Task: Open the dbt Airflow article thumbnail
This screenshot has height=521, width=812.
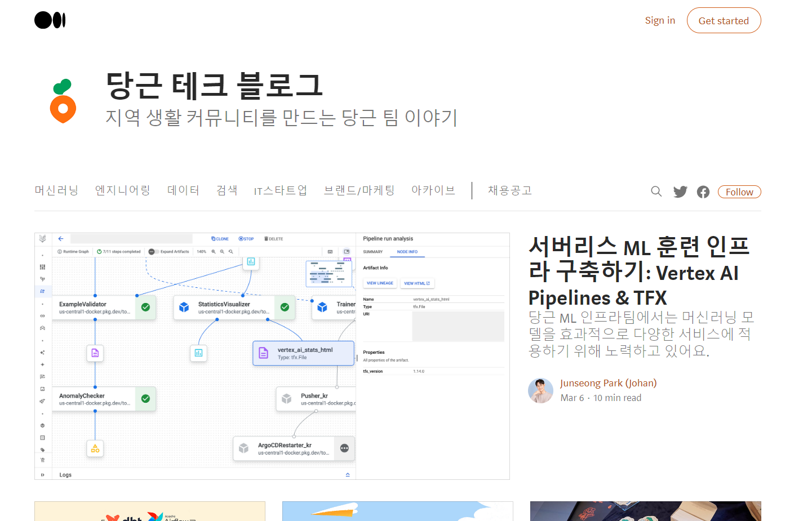Action: (150, 511)
